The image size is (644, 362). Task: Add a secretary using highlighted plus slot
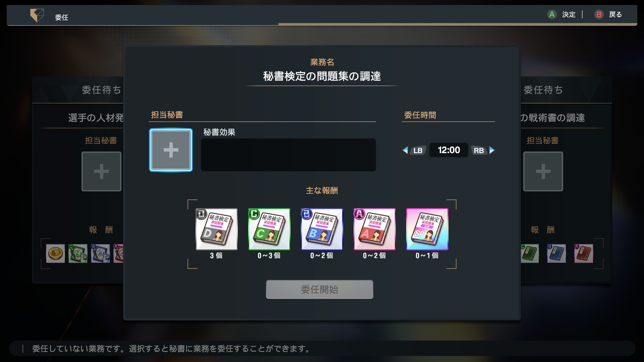click(x=171, y=150)
